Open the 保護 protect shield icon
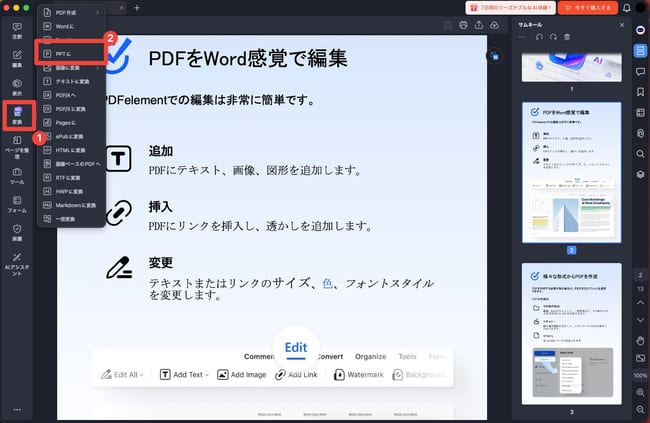Viewport: 650px width, 423px height. [x=17, y=233]
